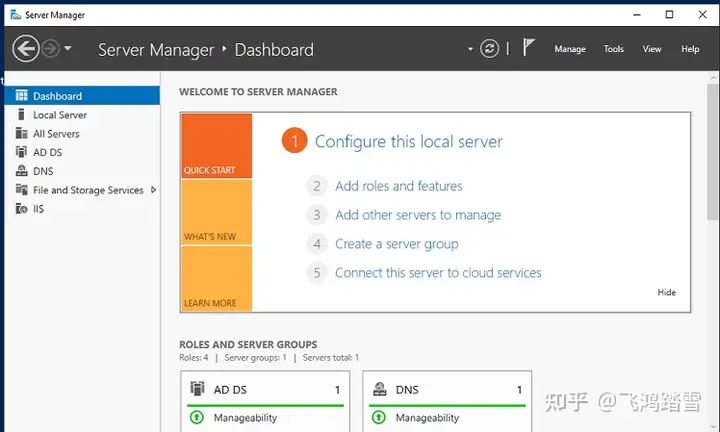Viewport: 720px width, 432px height.
Task: Click the Dashboard grid icon
Action: [x=22, y=95]
